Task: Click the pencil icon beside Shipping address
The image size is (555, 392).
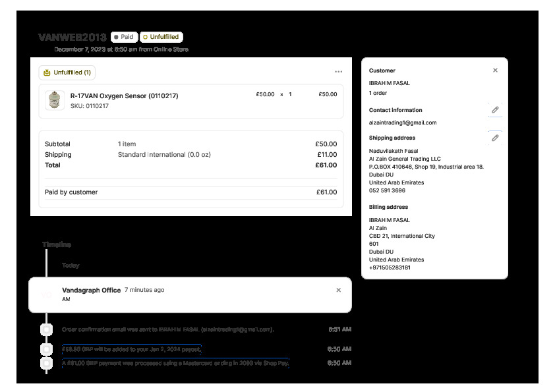Action: pos(495,138)
